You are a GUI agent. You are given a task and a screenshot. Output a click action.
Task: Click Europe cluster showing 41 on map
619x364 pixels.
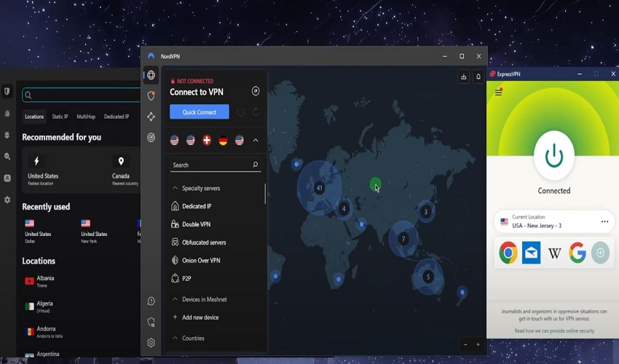point(320,188)
